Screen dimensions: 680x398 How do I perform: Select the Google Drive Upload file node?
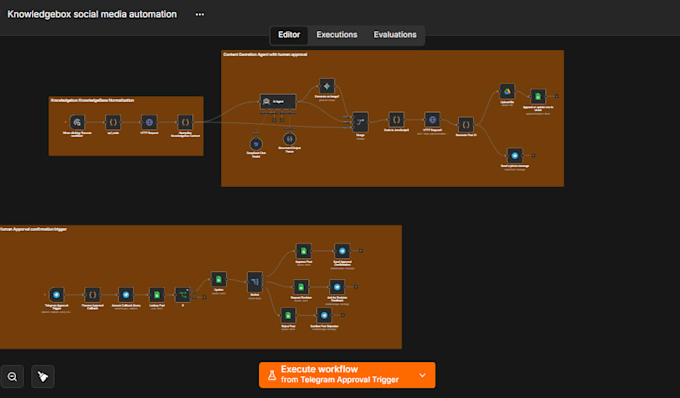click(x=507, y=91)
